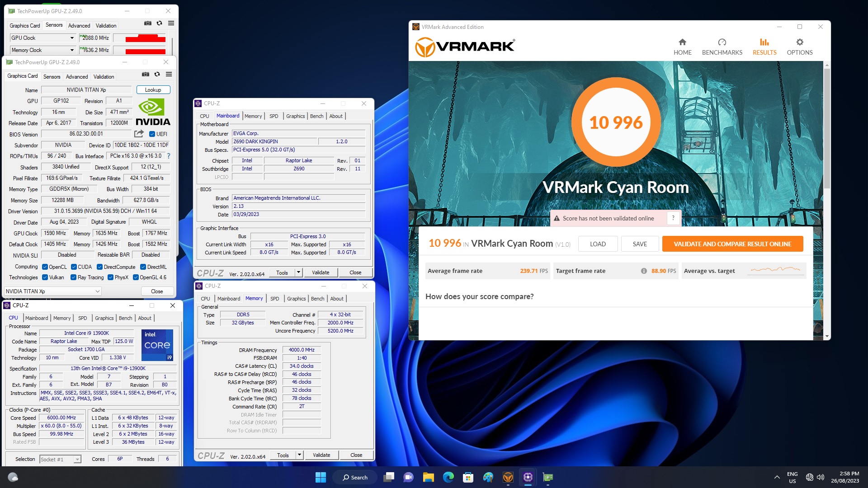The height and width of the screenshot is (488, 868).
Task: Click Validate in the CPU-Z Mainboard window
Action: tap(321, 272)
